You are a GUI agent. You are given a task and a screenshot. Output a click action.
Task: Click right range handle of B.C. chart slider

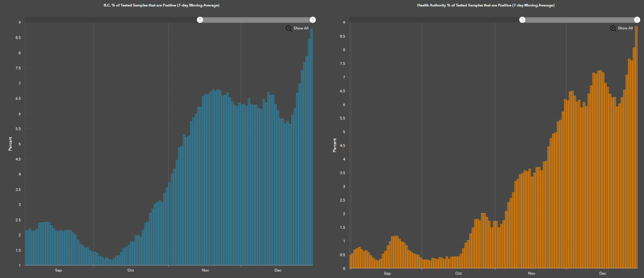coord(313,20)
